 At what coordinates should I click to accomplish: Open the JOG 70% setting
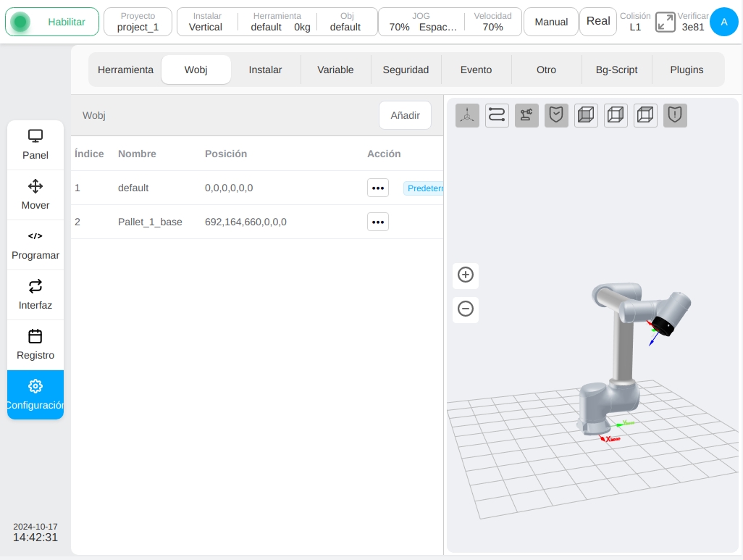click(421, 22)
